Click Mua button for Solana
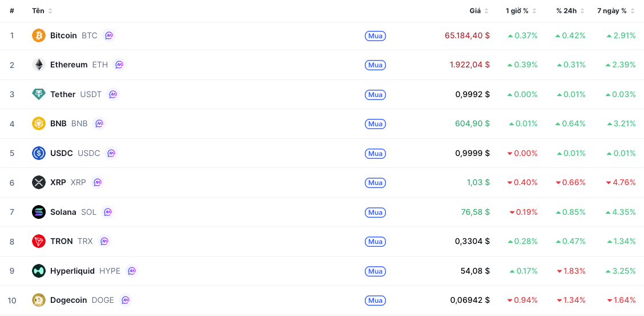 376,212
